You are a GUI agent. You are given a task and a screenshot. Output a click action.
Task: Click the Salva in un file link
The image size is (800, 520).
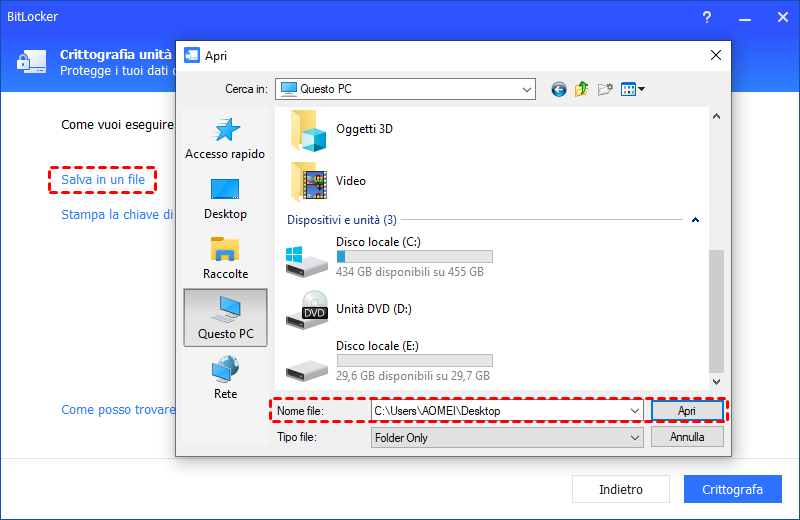click(103, 180)
